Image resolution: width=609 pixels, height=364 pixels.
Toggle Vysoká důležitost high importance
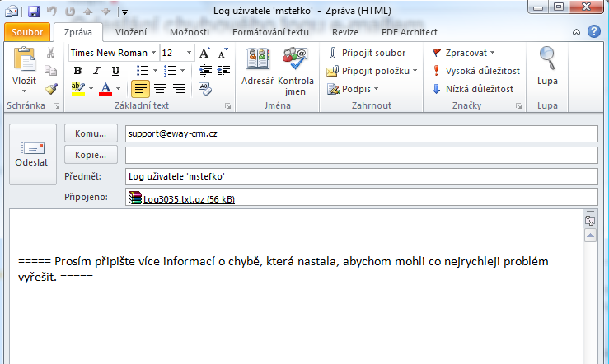[x=476, y=71]
